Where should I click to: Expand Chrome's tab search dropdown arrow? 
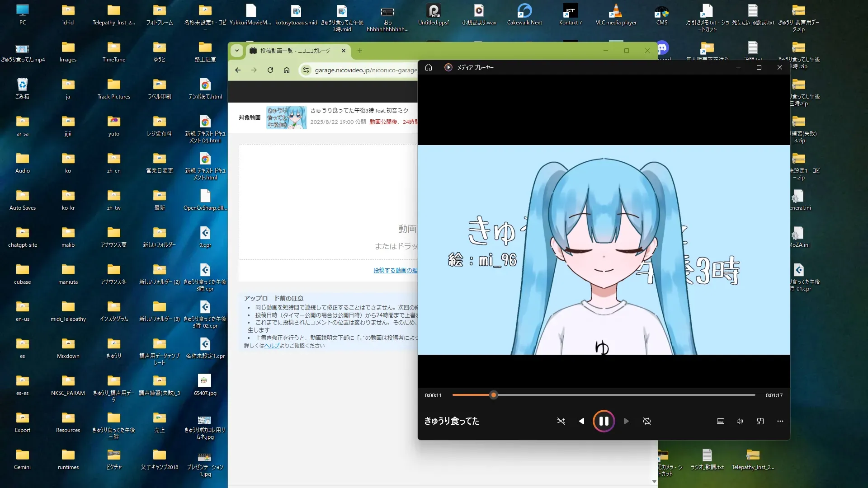[237, 51]
